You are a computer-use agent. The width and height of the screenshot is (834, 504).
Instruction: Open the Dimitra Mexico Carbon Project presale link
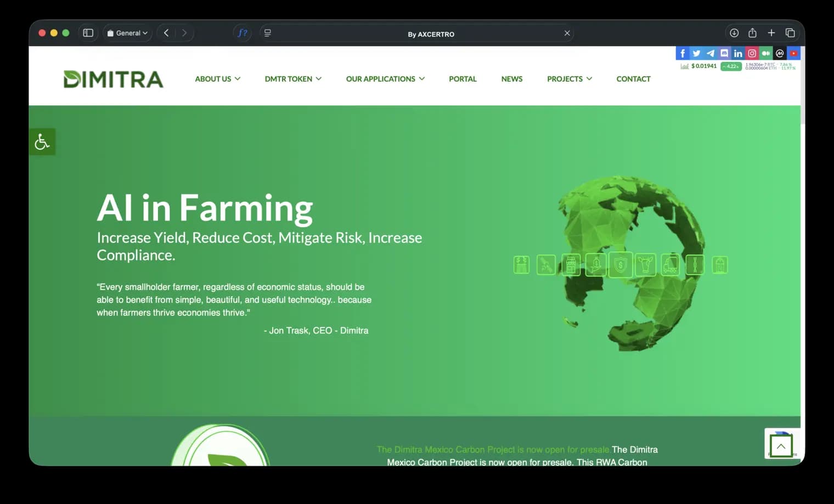(x=493, y=450)
